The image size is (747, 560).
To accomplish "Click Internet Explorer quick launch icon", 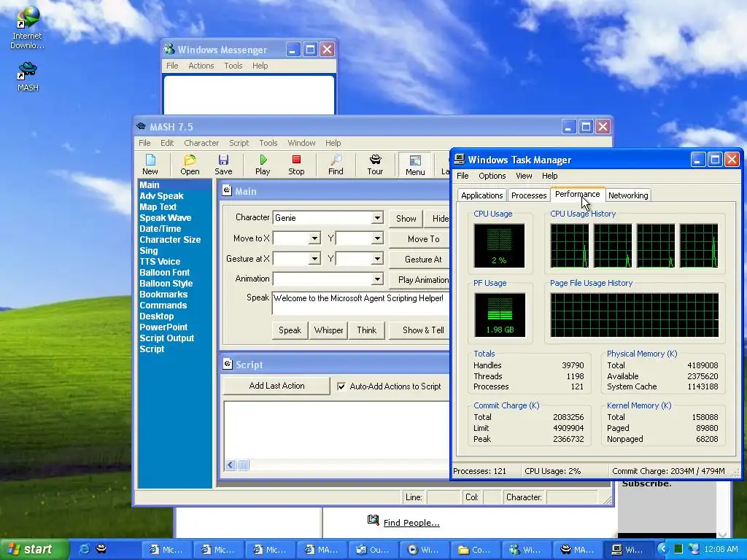I will (x=85, y=549).
